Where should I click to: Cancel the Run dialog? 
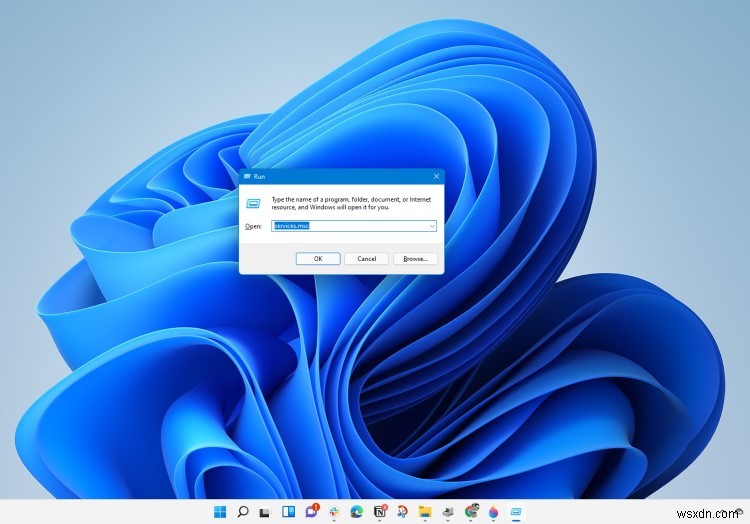click(x=366, y=259)
